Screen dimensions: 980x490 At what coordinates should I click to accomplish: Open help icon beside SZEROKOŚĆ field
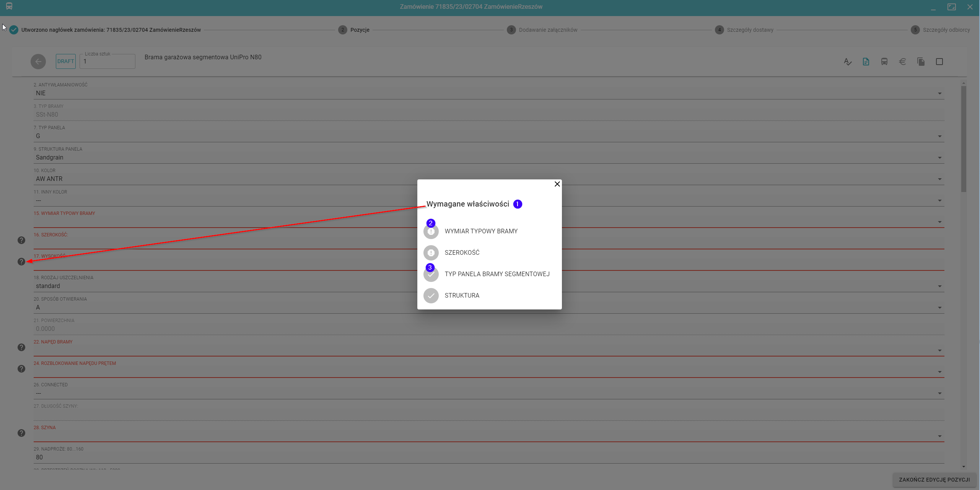coord(21,240)
